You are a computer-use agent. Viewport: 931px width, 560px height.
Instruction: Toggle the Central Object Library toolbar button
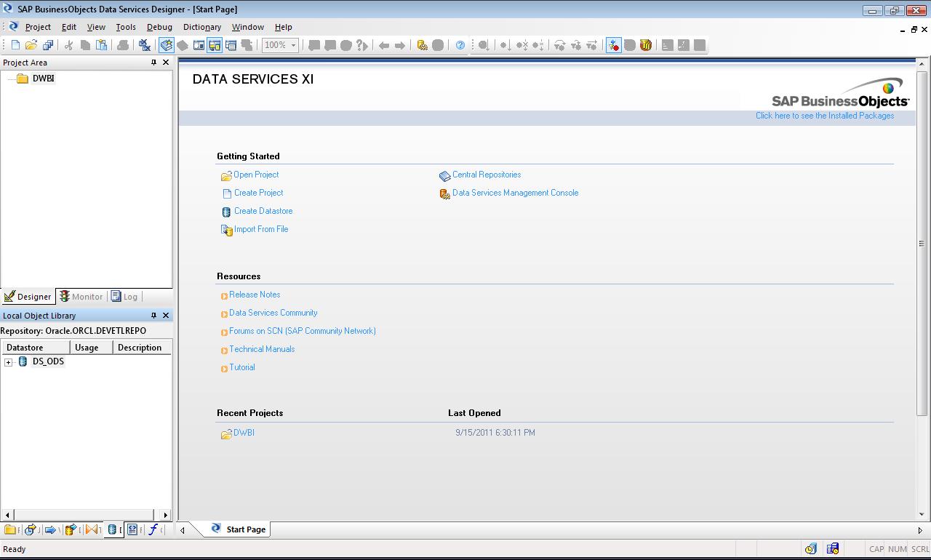183,45
